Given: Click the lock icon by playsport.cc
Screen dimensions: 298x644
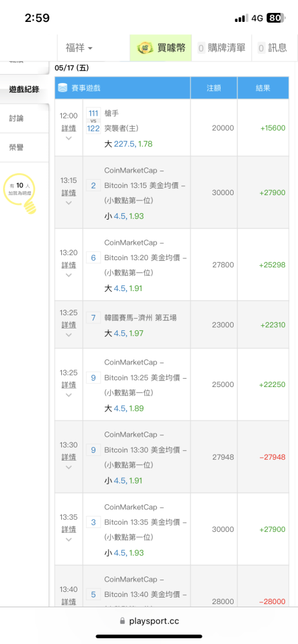Looking at the screenshot, I should (123, 621).
